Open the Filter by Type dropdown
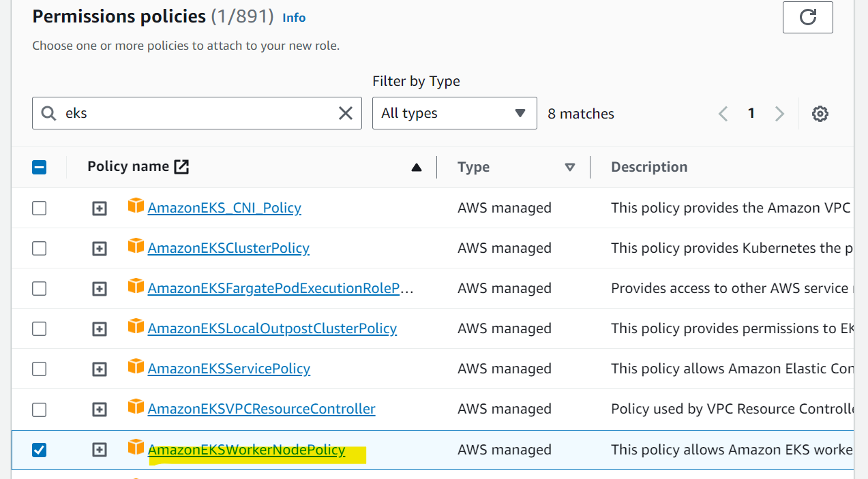 (455, 113)
